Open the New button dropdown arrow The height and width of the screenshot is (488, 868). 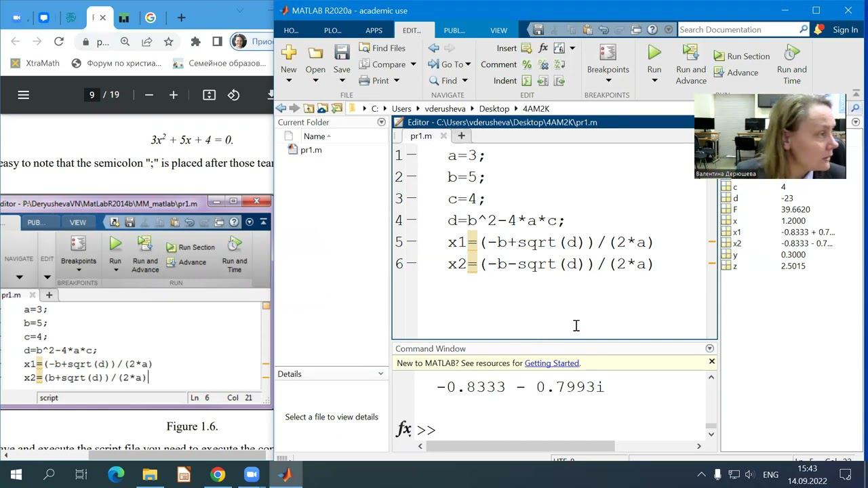(x=288, y=81)
